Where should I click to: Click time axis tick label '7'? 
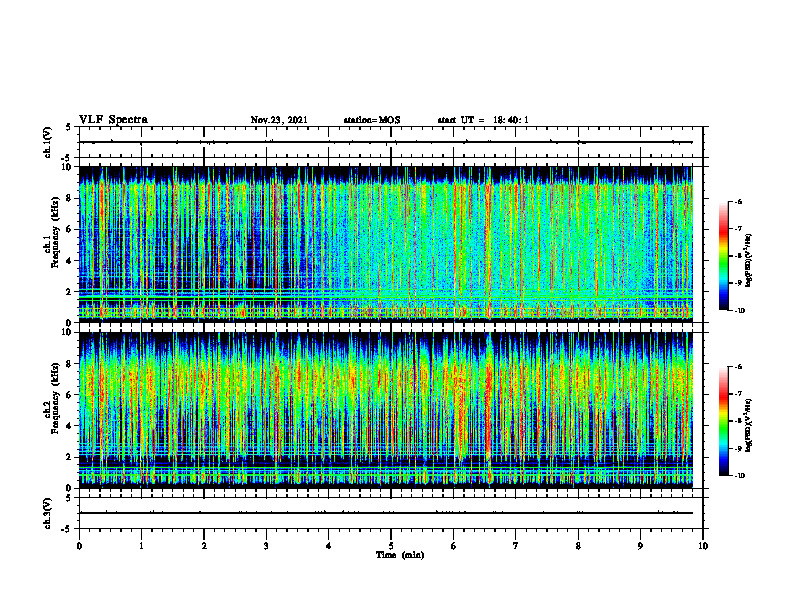516,546
